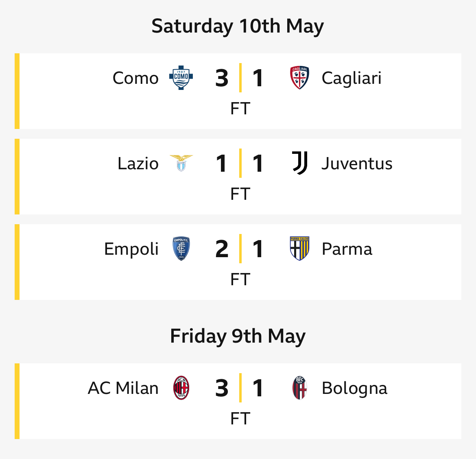This screenshot has width=476, height=459.
Task: Open the Parma team name
Action: (347, 249)
